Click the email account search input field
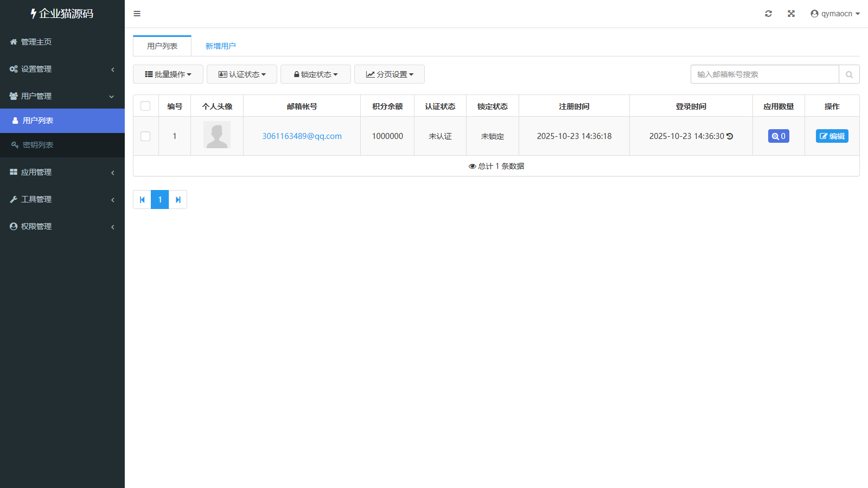 (764, 74)
